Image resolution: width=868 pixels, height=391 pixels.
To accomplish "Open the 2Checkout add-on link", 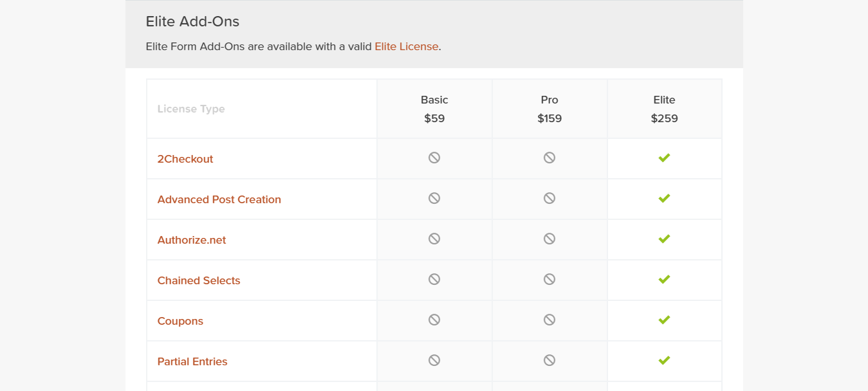I will tap(185, 159).
